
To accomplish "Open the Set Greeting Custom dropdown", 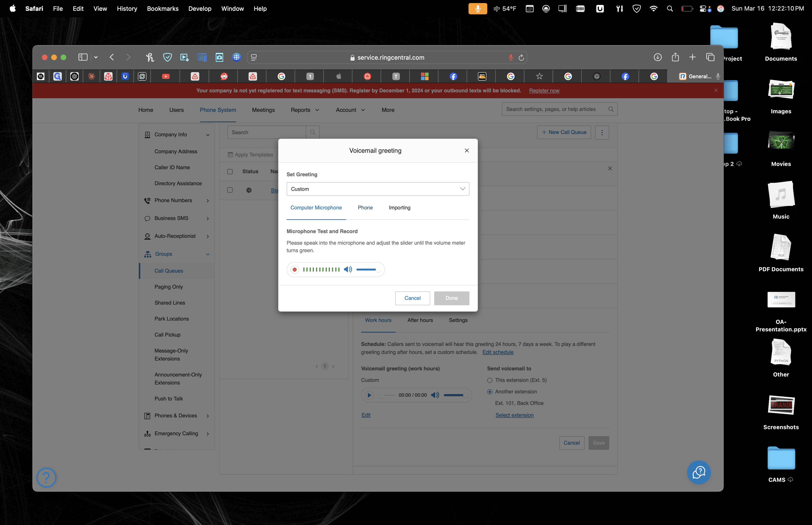I will (x=378, y=189).
